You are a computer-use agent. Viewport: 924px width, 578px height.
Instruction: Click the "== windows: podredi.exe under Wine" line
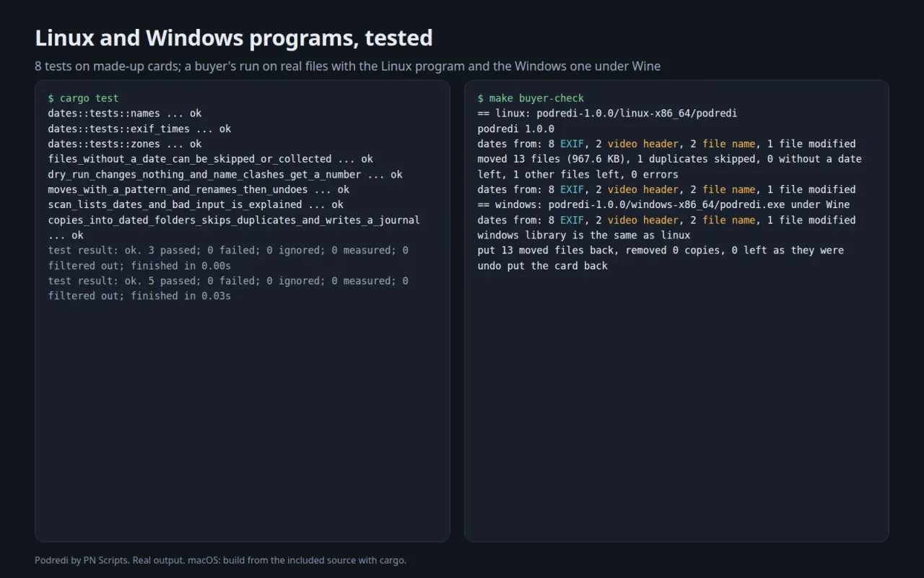coord(663,204)
